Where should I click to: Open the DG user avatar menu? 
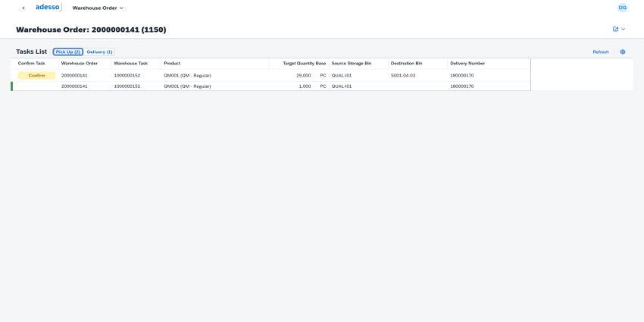[622, 8]
